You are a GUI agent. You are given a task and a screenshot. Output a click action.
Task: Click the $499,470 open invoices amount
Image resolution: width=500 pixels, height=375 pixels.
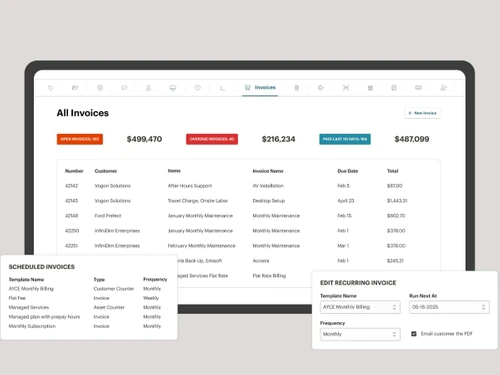(x=144, y=139)
